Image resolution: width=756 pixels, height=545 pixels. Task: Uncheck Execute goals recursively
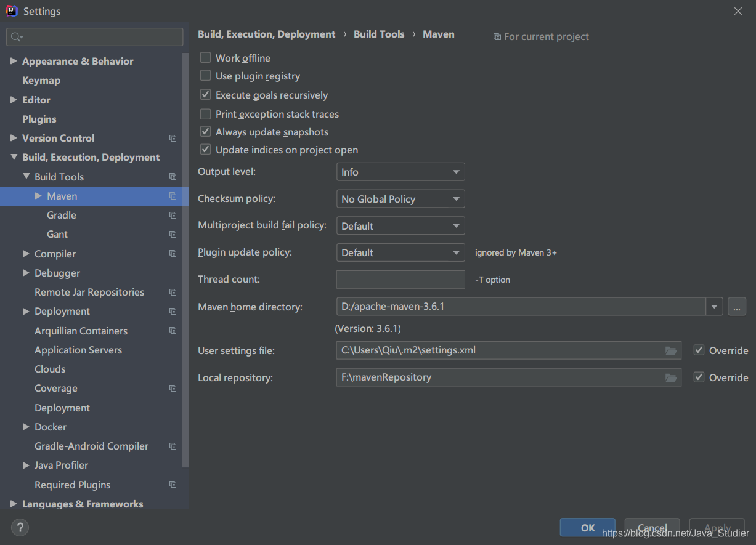tap(206, 95)
